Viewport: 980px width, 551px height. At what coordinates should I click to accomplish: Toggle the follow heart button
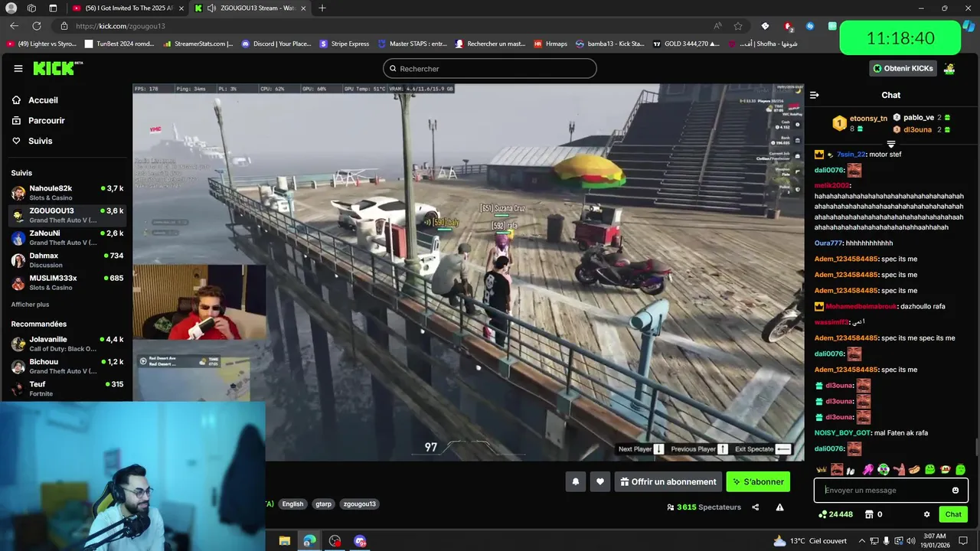coord(600,482)
